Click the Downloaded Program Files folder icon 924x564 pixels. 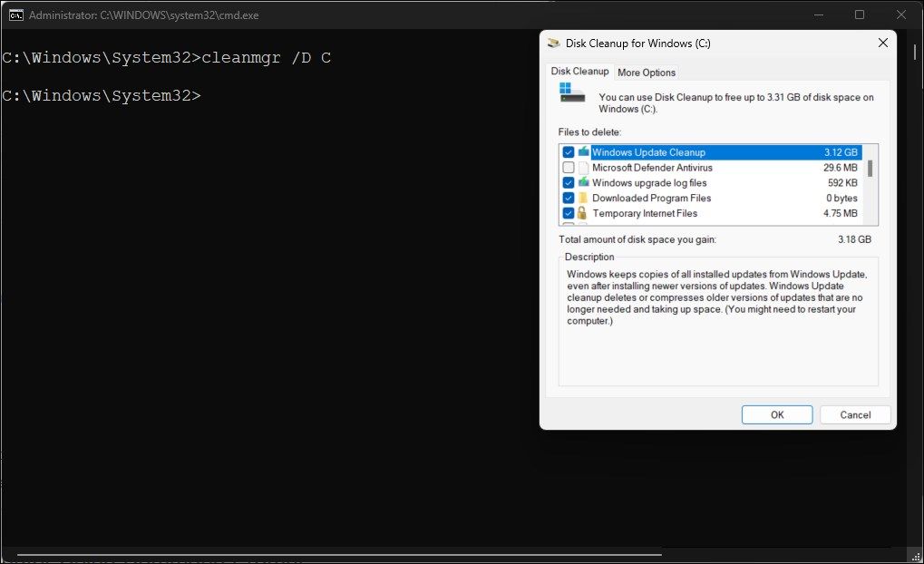tap(582, 198)
